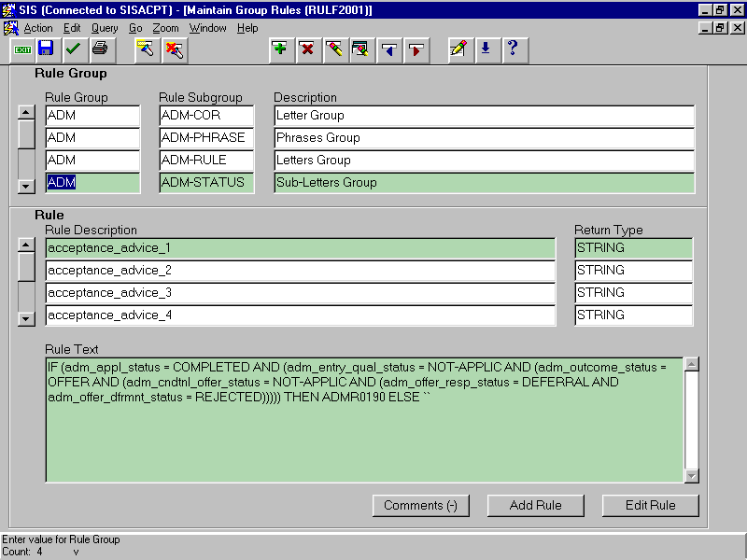The image size is (747, 560).
Task: Insert a record with the green plus icon
Action: coord(279,49)
